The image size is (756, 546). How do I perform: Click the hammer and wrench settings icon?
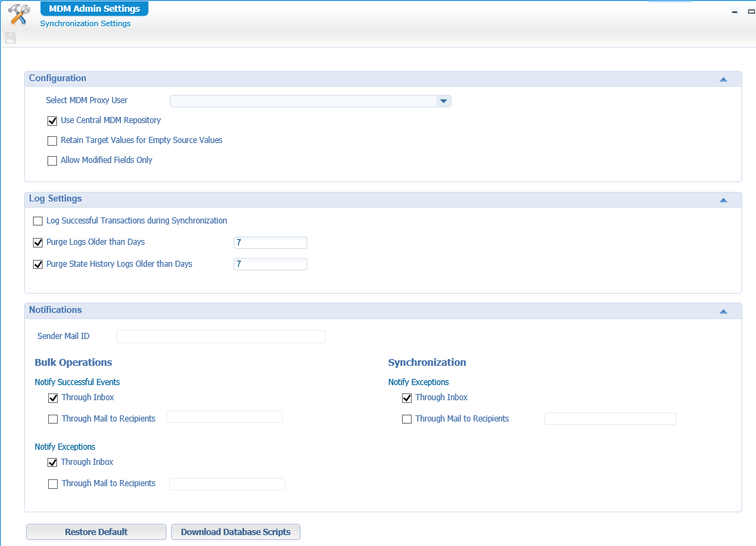(x=19, y=14)
